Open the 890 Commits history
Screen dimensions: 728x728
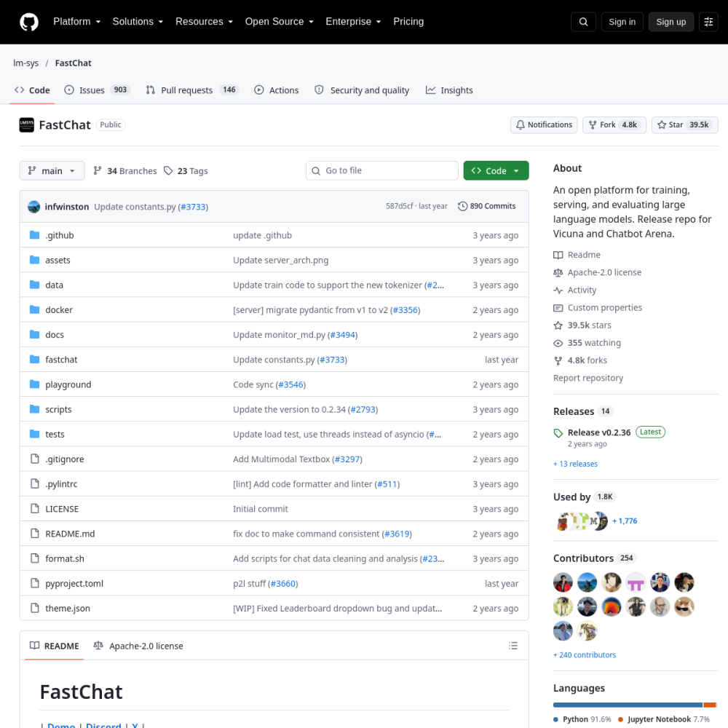pyautogui.click(x=486, y=206)
